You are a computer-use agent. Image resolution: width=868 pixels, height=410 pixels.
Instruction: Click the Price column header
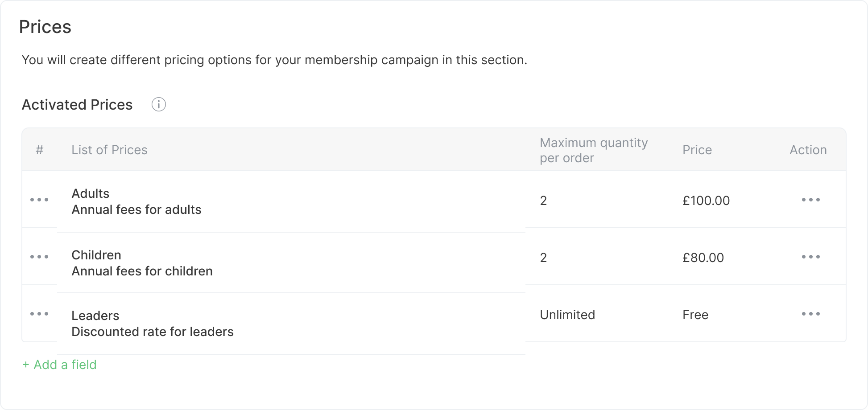tap(697, 150)
